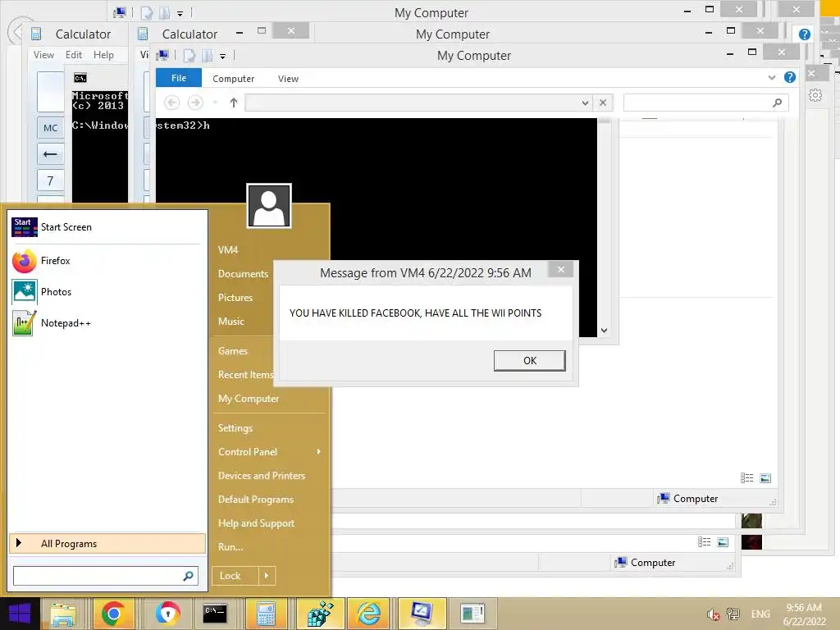
Task: Click the Calculator backspace arrow button
Action: 50,154
